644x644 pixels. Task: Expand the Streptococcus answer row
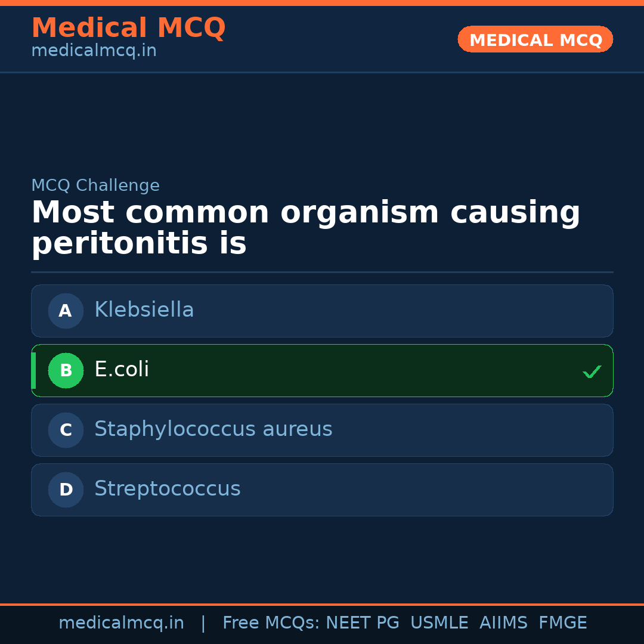point(322,490)
